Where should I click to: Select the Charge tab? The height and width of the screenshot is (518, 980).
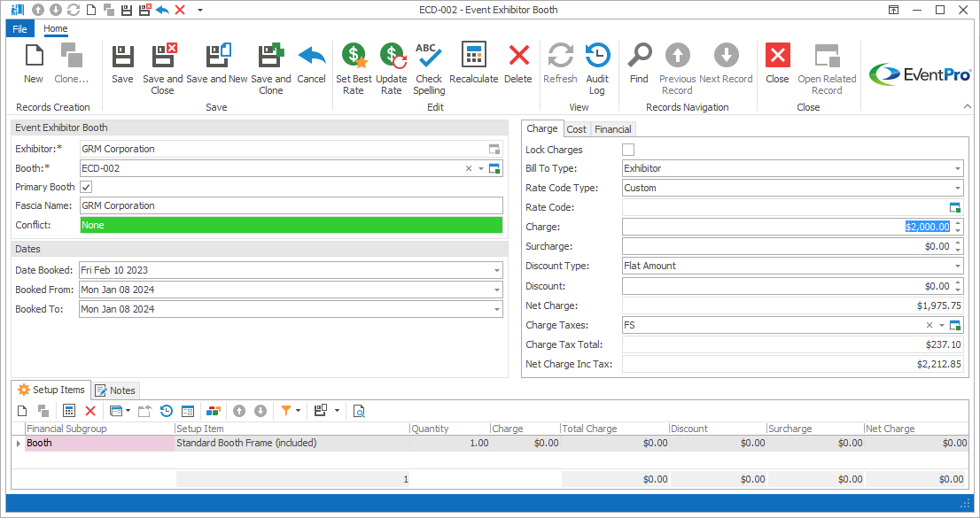(542, 128)
